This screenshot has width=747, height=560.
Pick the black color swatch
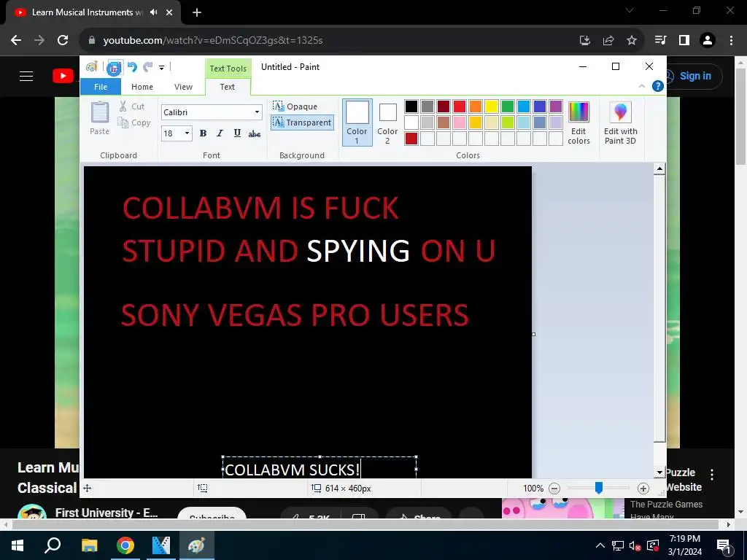411,106
